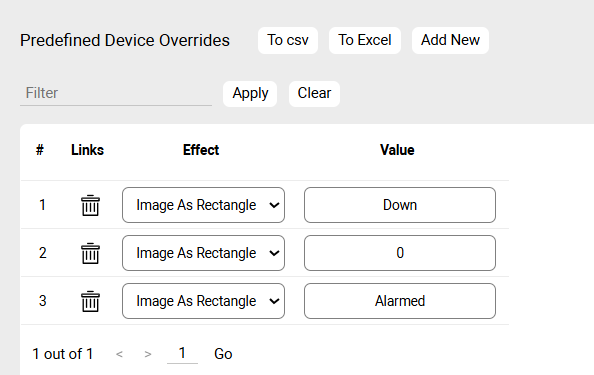Click the page number input field

pos(182,353)
